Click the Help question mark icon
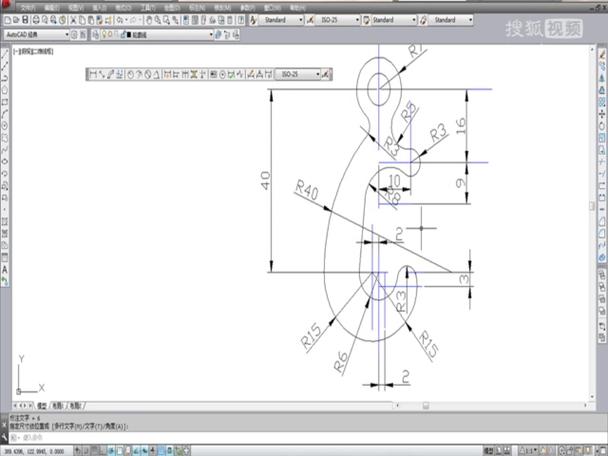The width and height of the screenshot is (608, 456). click(238, 19)
